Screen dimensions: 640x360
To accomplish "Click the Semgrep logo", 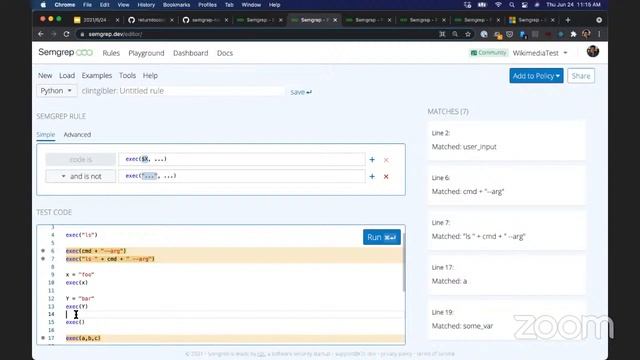I will [x=65, y=53].
